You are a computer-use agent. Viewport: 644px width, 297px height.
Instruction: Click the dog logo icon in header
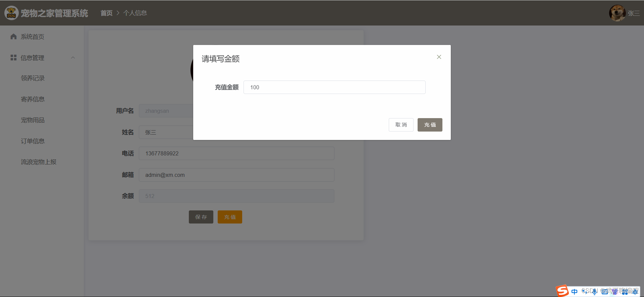click(x=11, y=13)
